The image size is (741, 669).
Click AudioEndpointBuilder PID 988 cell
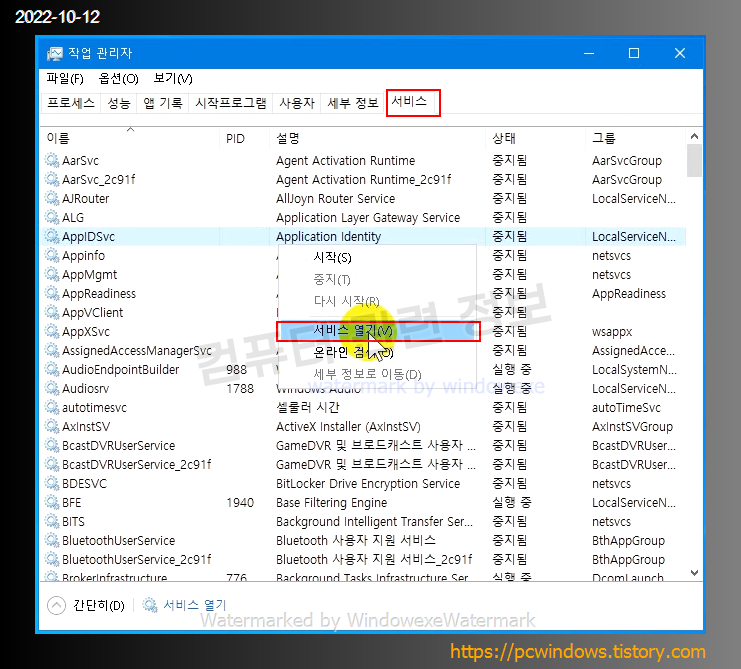(x=236, y=369)
